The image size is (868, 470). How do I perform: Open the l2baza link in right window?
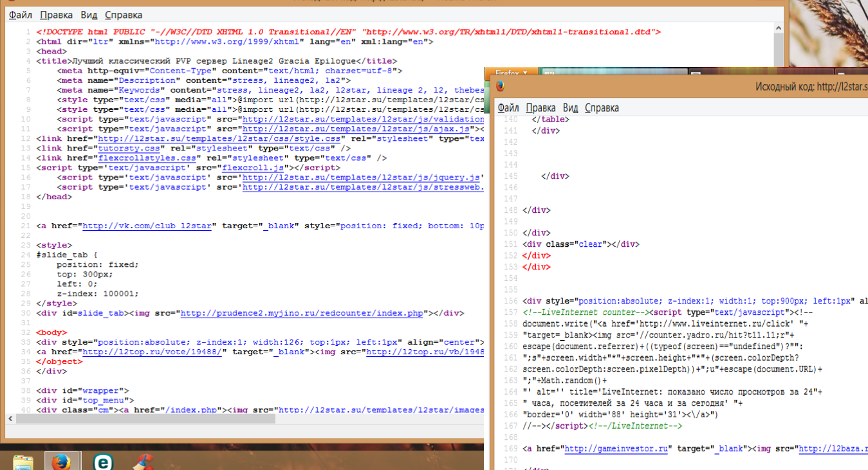(x=833, y=448)
